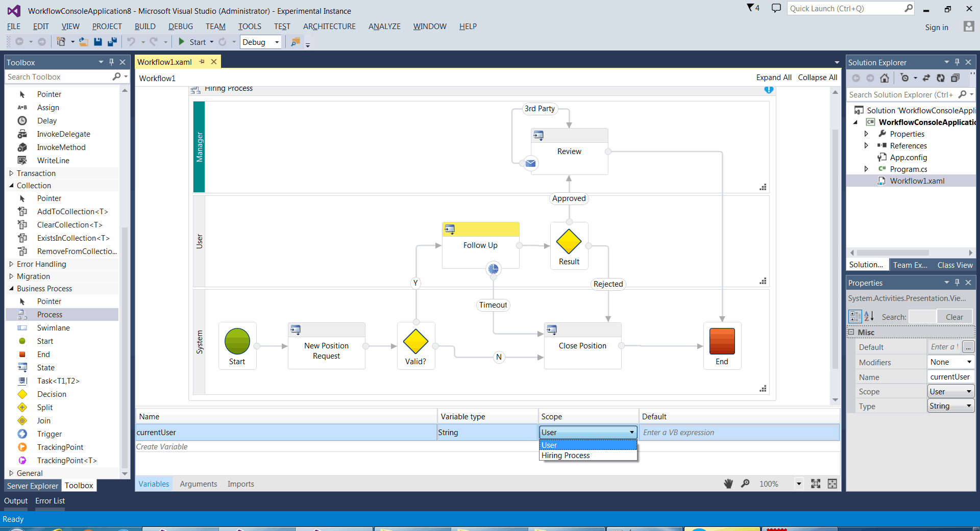Click the New Project toolbar icon
Screen dimensions: 980x531
61,42
